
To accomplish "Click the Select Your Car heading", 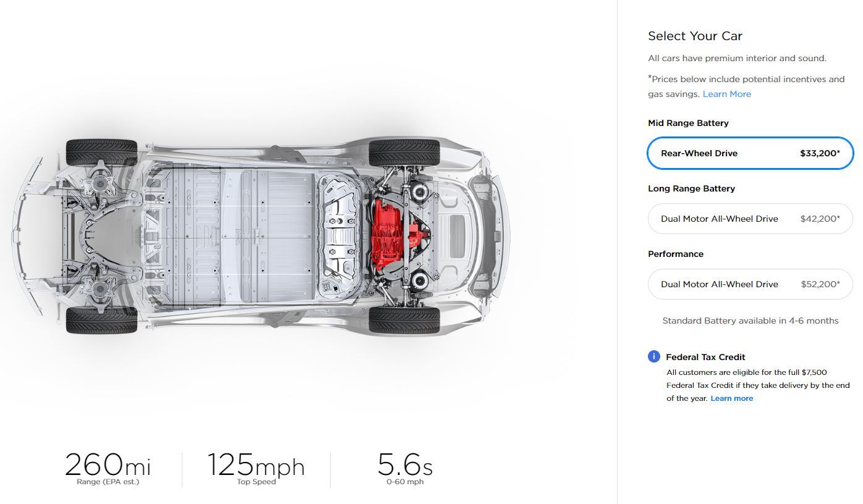I will 695,36.
